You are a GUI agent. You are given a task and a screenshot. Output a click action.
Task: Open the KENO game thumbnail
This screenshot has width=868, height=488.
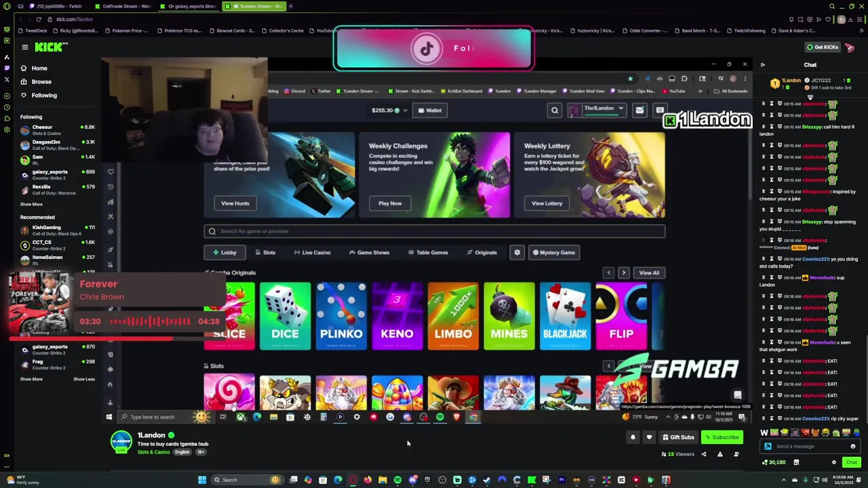pyautogui.click(x=397, y=317)
